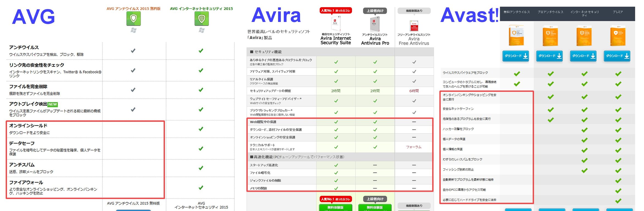Open the AVG インターネットセキュリティ 2015 header link
Image resolution: width=644 pixels, height=211 pixels.
[x=201, y=9]
